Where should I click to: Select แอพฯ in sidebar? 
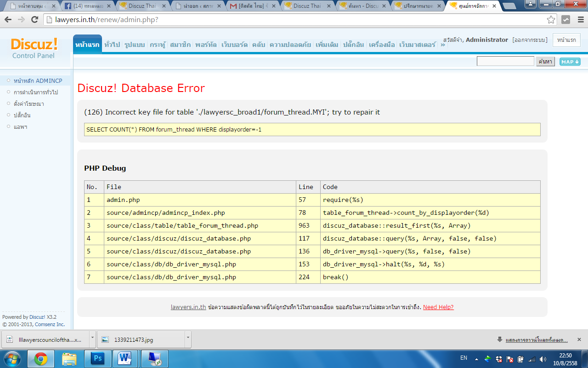(x=21, y=127)
